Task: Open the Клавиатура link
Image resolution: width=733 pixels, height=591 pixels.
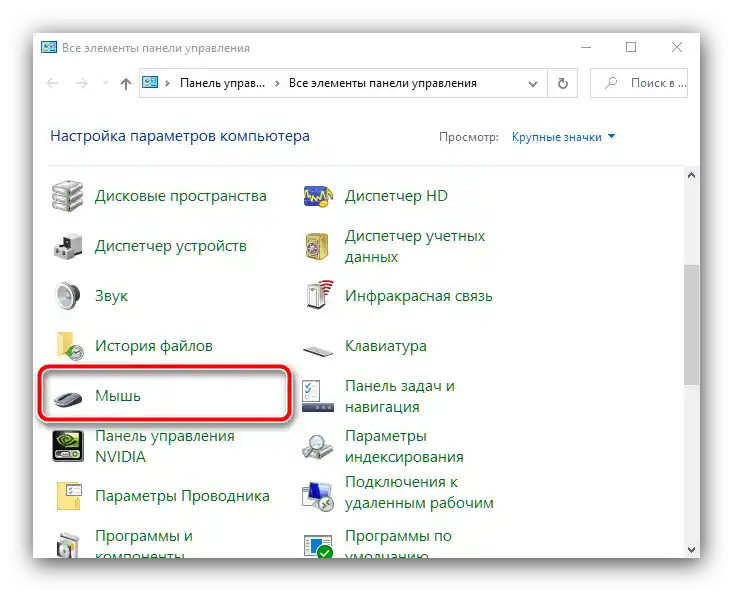Action: pyautogui.click(x=386, y=346)
